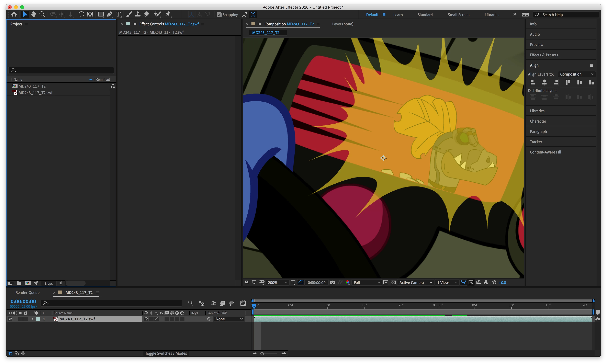Open the Render Queue tab

click(x=27, y=292)
